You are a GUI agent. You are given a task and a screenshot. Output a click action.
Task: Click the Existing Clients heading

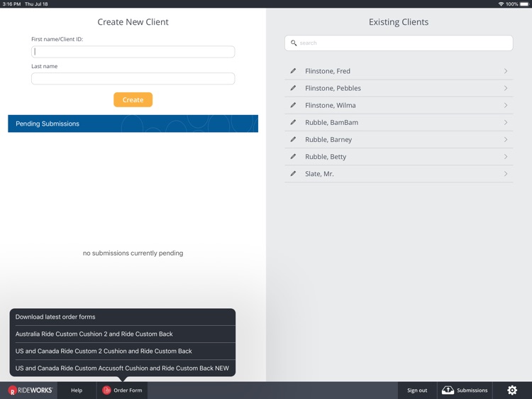point(399,22)
